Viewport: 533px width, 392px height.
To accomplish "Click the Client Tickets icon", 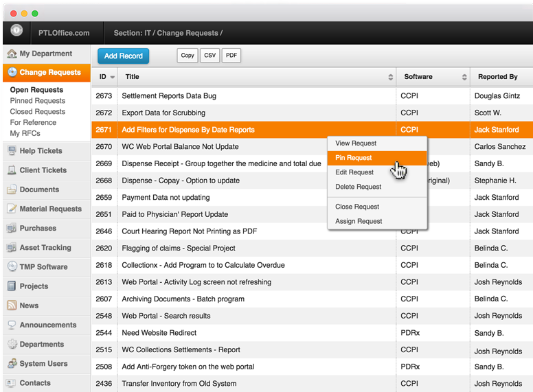I will 12,170.
